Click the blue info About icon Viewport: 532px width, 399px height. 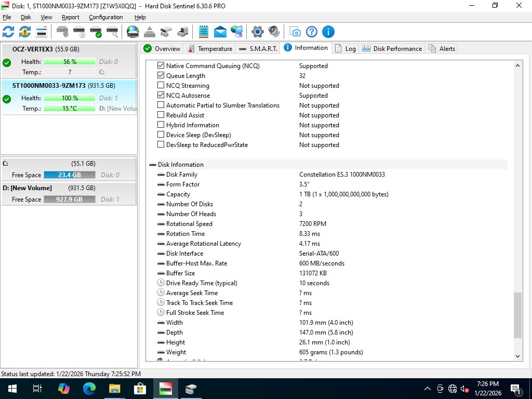(328, 32)
